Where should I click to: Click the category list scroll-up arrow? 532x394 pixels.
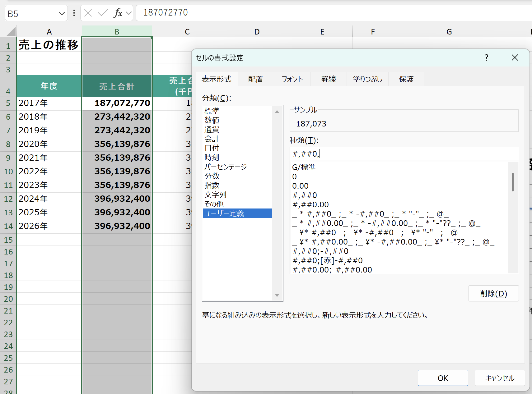coord(277,112)
